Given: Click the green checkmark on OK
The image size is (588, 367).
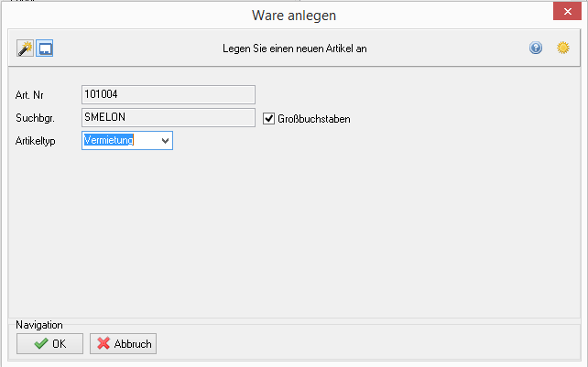Looking at the screenshot, I should 41,343.
